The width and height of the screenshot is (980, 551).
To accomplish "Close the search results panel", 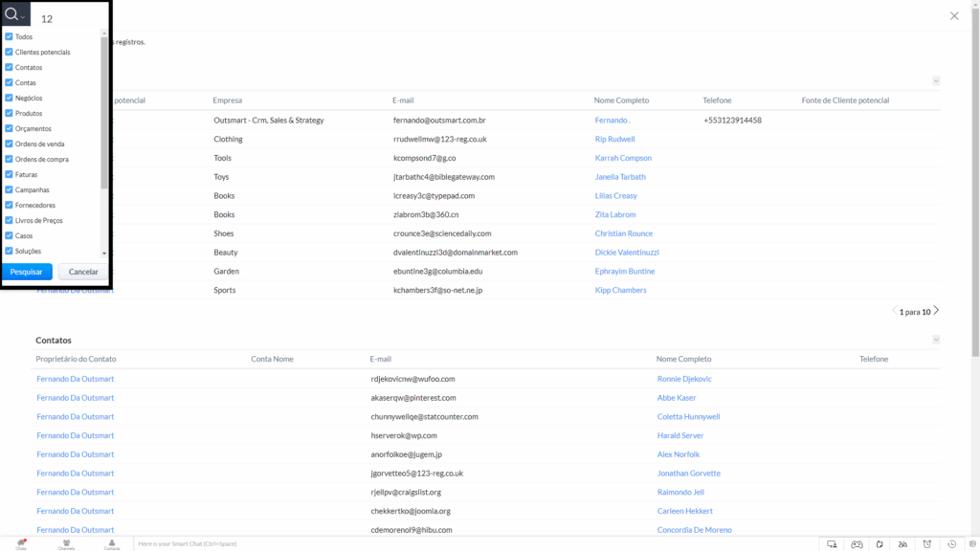I will point(954,16).
